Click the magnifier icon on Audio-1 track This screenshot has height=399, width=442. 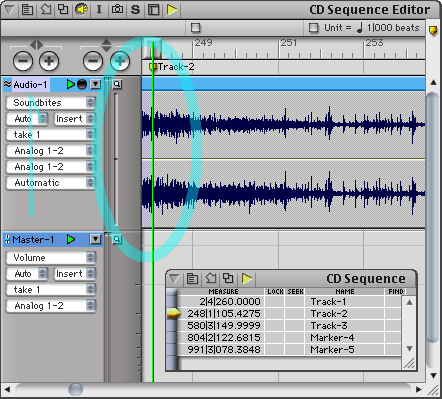(117, 84)
